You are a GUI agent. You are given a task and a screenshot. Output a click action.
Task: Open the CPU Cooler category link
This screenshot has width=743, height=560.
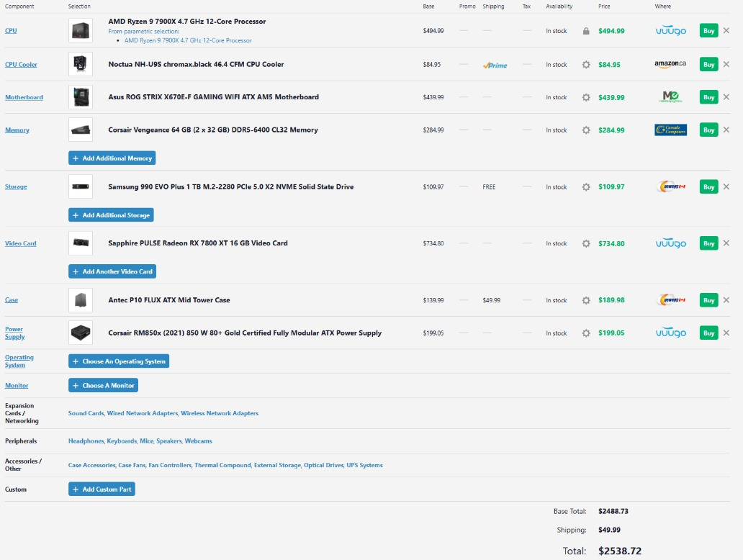pyautogui.click(x=21, y=65)
